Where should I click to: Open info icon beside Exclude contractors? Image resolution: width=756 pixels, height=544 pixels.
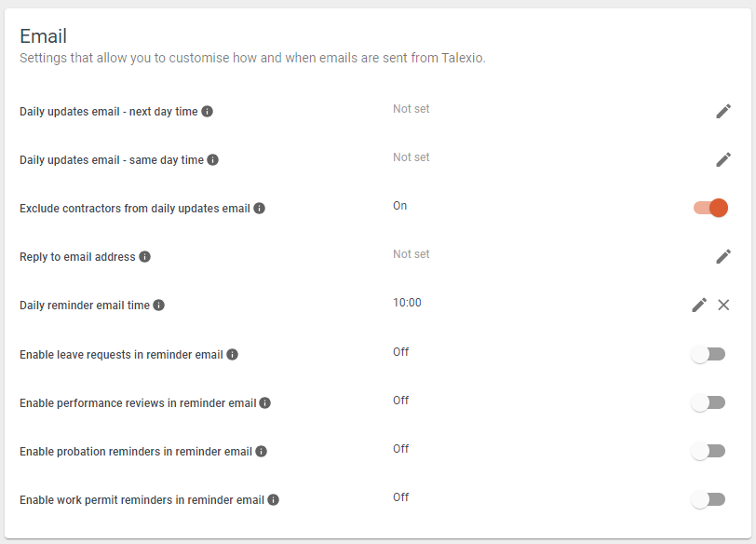click(x=260, y=209)
